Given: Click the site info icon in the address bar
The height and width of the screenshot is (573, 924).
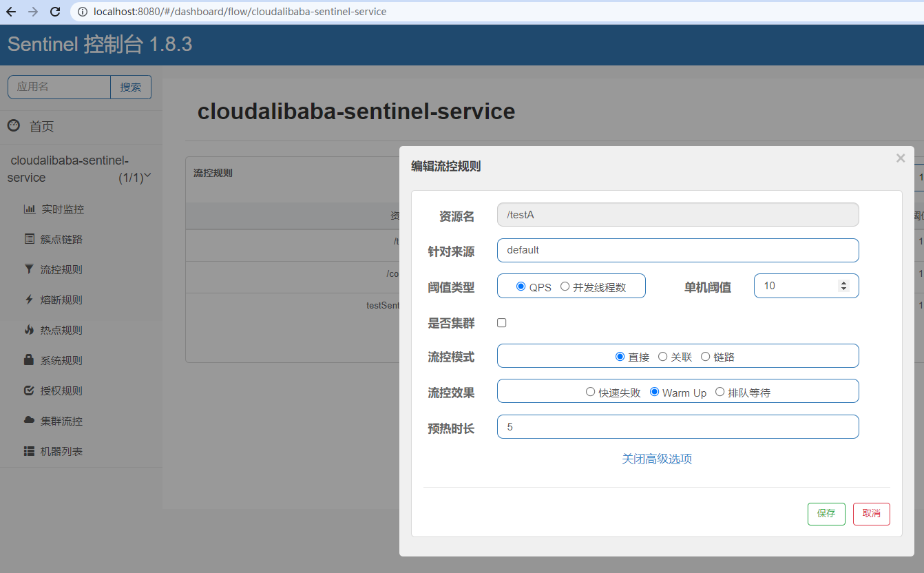Looking at the screenshot, I should (83, 12).
